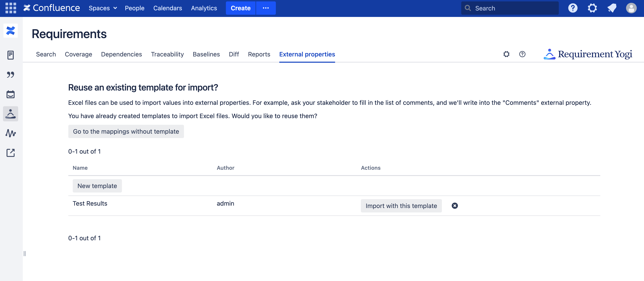Open Pages icon in left sidebar
The width and height of the screenshot is (644, 281).
10,55
